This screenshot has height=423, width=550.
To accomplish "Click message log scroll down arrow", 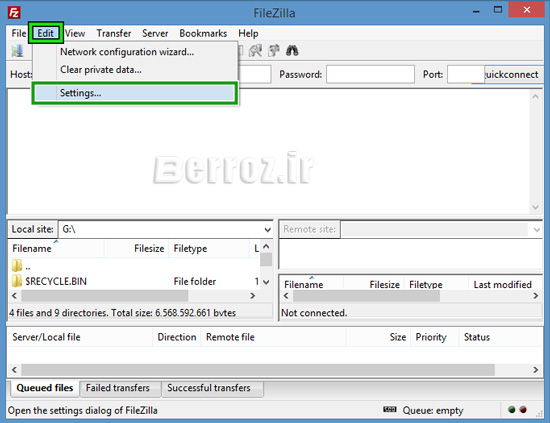I will coord(536,207).
